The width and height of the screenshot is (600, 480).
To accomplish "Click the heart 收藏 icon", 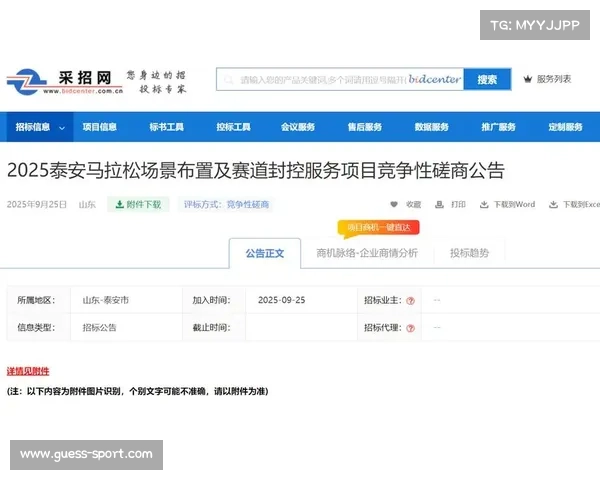I will [394, 204].
